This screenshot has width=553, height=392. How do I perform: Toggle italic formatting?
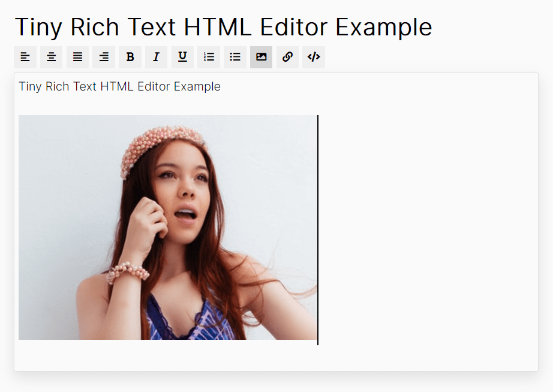pos(156,57)
